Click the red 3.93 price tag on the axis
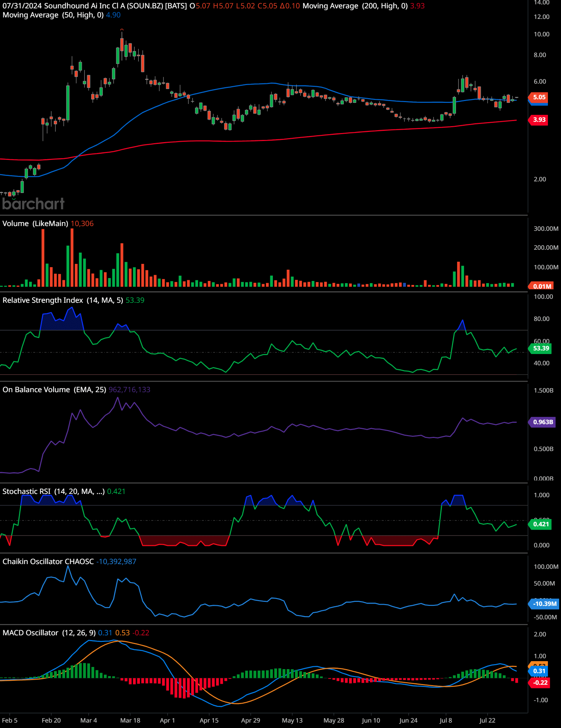Image resolution: width=561 pixels, height=728 pixels. tap(539, 120)
